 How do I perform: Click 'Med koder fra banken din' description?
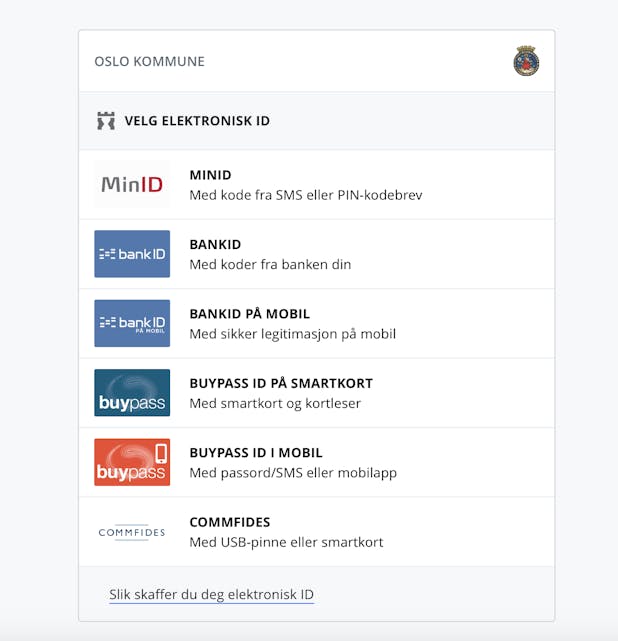click(x=270, y=265)
